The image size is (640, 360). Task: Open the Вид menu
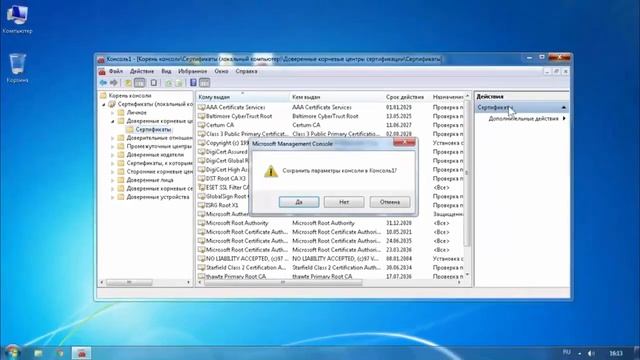pyautogui.click(x=166, y=71)
